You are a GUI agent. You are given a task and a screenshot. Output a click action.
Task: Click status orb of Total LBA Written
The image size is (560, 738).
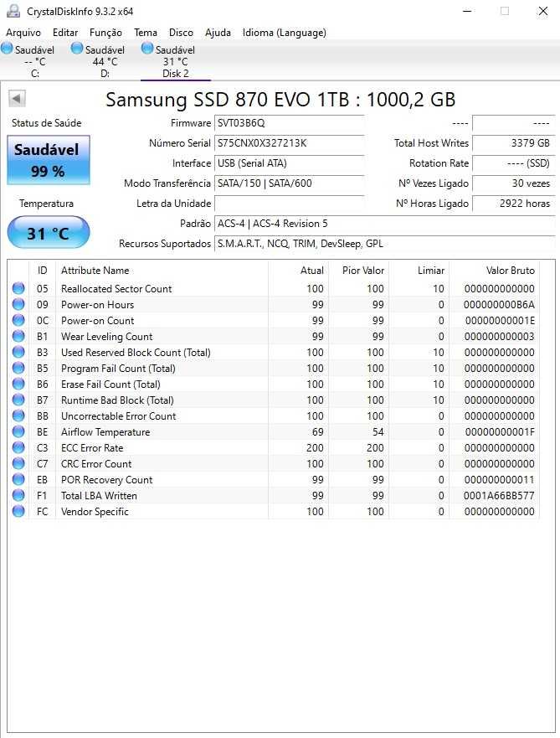(18, 496)
